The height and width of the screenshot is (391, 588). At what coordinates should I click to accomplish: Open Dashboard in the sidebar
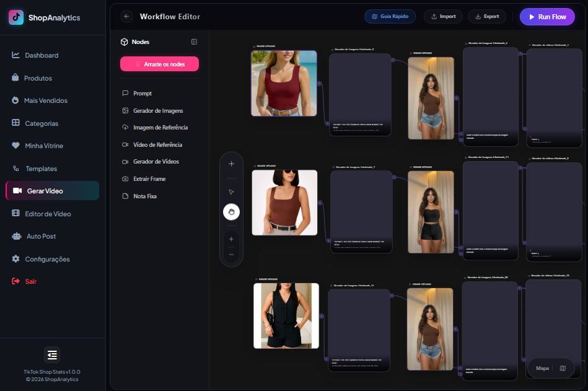point(53,55)
